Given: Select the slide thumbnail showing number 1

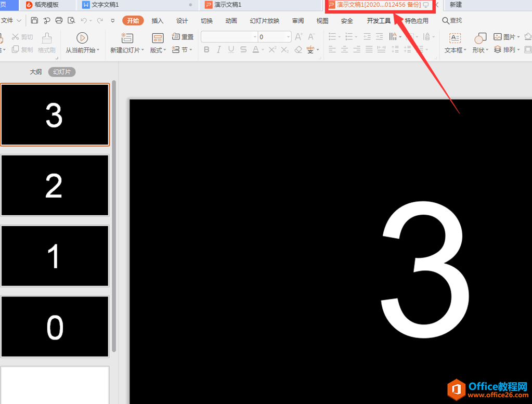Looking at the screenshot, I should (55, 256).
